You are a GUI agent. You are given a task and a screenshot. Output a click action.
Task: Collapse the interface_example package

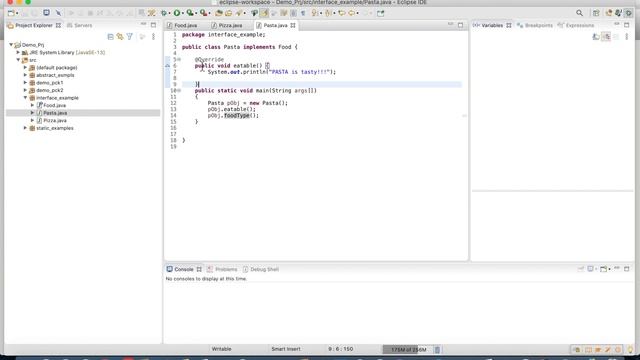click(25, 98)
